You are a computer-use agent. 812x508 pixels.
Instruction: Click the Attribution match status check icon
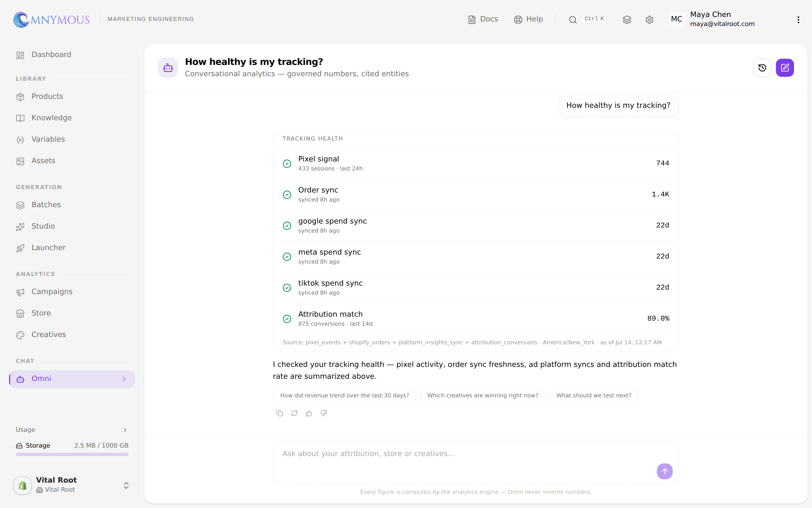(x=287, y=319)
